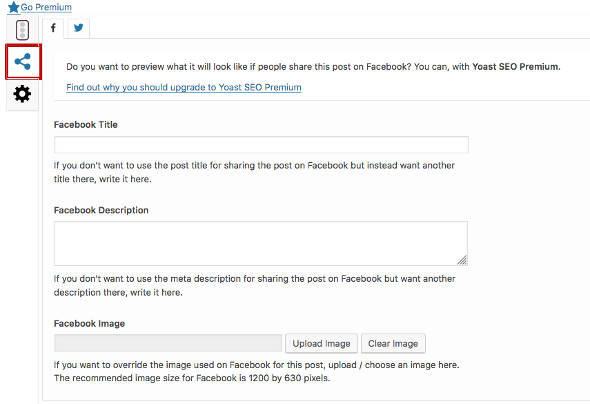Click the 'Facebook Title' label
The image size is (590, 404).
pyautogui.click(x=86, y=125)
